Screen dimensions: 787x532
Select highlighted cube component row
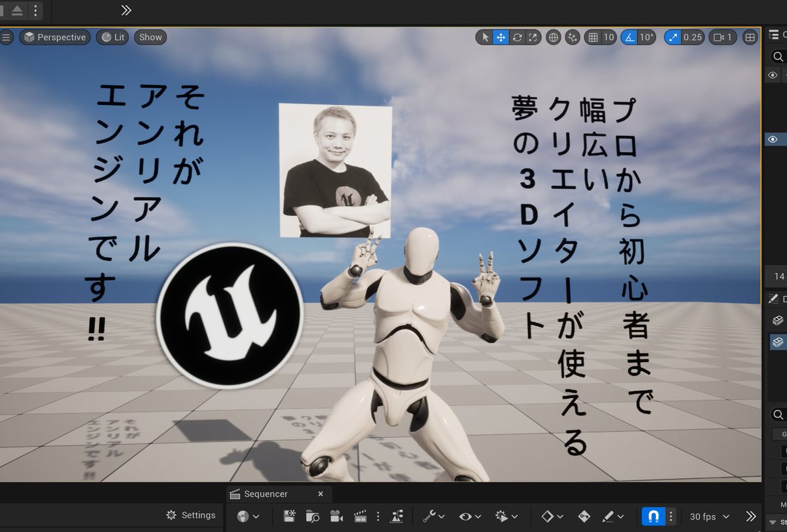(778, 342)
